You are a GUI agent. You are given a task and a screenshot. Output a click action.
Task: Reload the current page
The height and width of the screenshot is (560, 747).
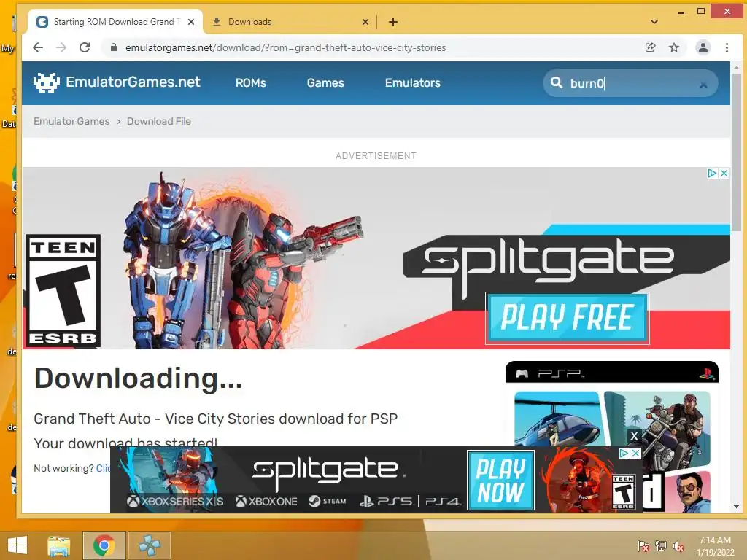(85, 47)
